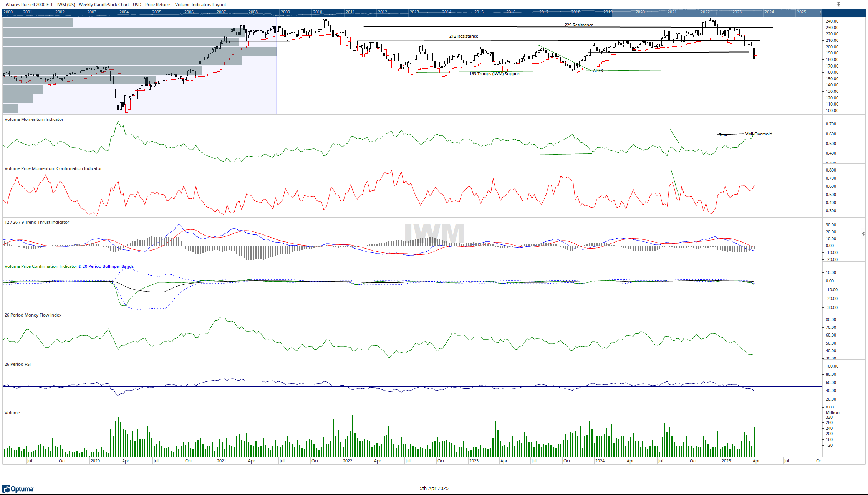Image resolution: width=868 pixels, height=495 pixels.
Task: Click 2010 on the overview timeline bar
Action: click(318, 12)
